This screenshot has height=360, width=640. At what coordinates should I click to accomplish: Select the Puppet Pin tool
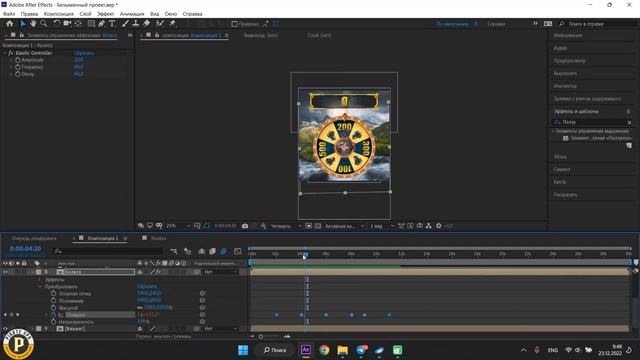pyautogui.click(x=172, y=24)
